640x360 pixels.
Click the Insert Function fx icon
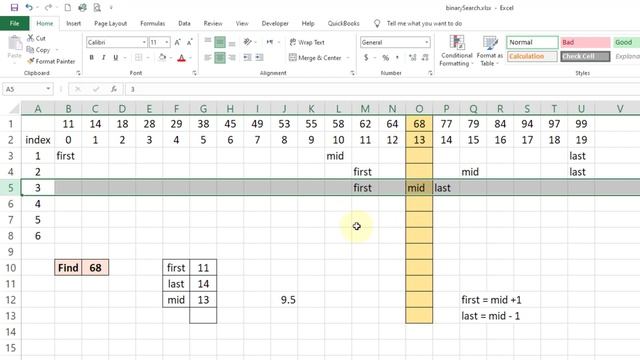pyautogui.click(x=114, y=89)
